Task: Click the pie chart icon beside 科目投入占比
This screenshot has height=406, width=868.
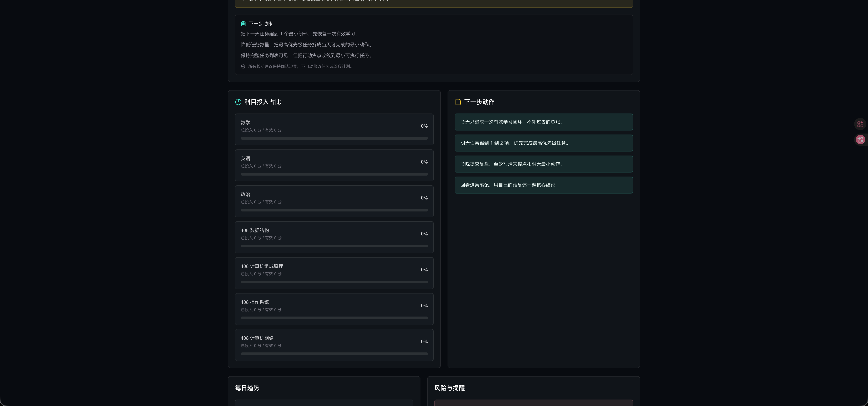Action: [238, 102]
